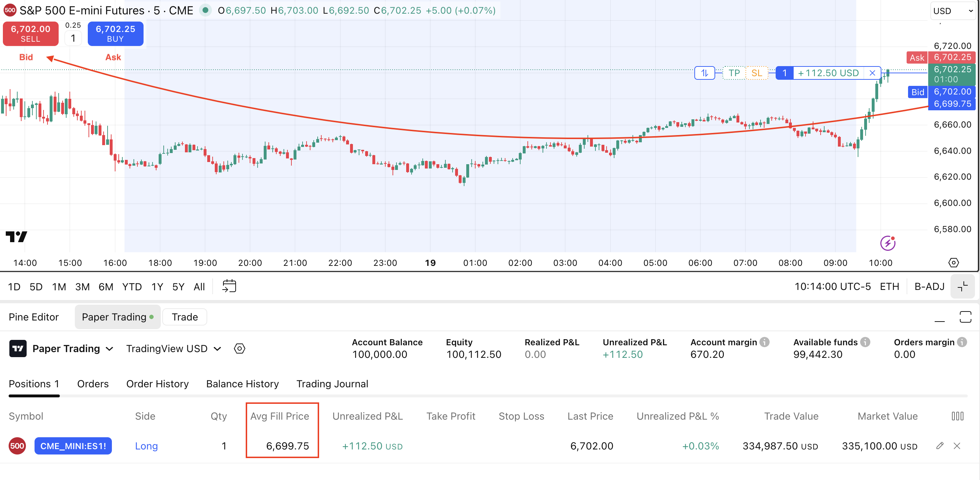Open the USD currency dropdown
This screenshot has width=980, height=480.
(952, 11)
